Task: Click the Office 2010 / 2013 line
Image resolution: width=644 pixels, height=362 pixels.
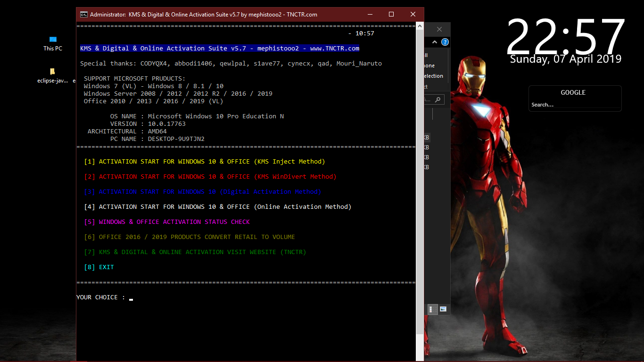Action: (154, 101)
